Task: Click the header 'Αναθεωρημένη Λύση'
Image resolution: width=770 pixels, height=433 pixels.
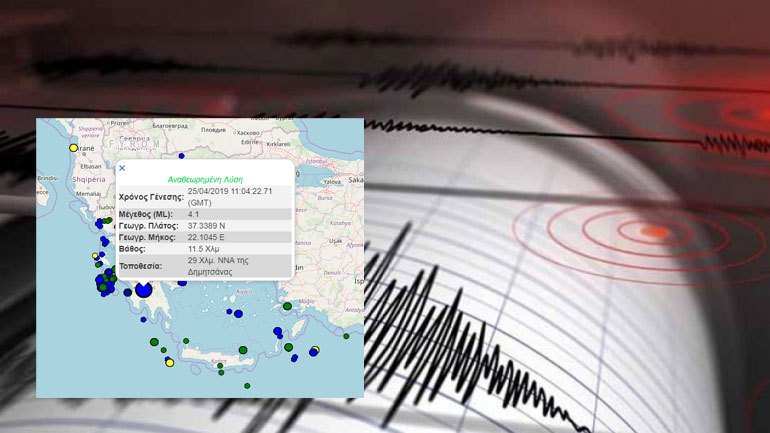Action: (x=205, y=180)
